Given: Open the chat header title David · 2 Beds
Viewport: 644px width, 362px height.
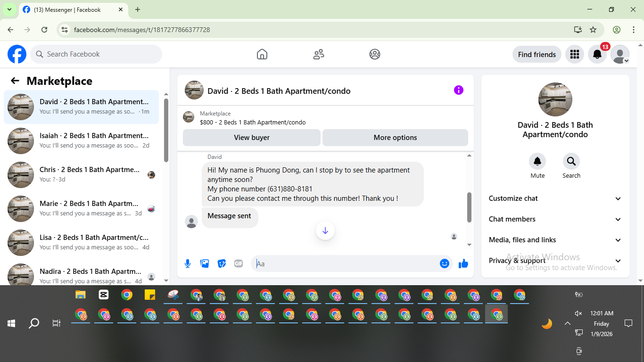Looking at the screenshot, I should 279,91.
